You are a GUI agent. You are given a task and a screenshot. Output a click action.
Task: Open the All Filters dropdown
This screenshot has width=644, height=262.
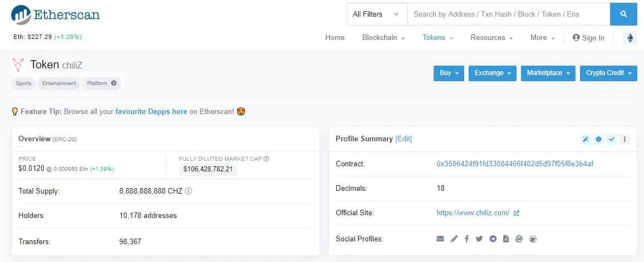tap(377, 14)
